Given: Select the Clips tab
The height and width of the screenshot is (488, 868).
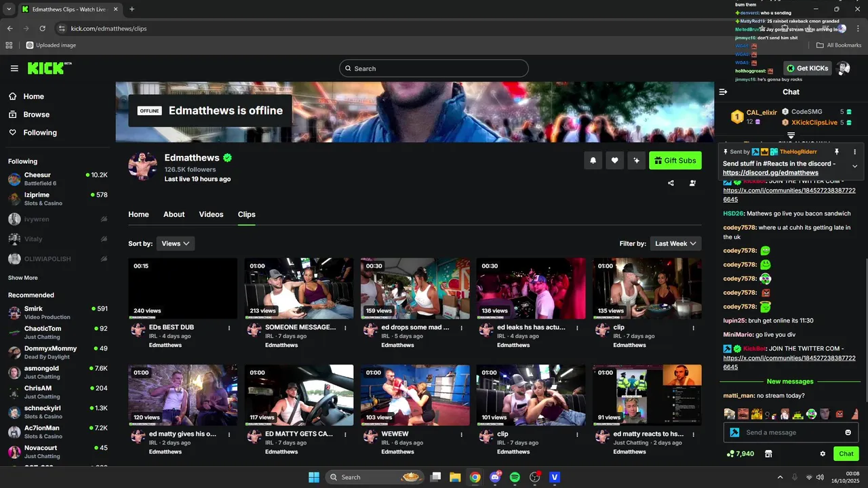Looking at the screenshot, I should pyautogui.click(x=246, y=214).
